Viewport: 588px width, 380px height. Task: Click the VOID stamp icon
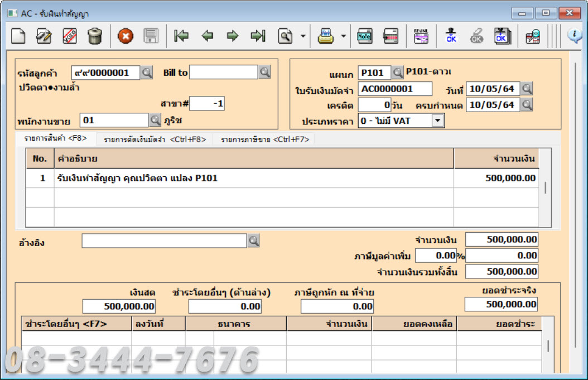coord(70,36)
